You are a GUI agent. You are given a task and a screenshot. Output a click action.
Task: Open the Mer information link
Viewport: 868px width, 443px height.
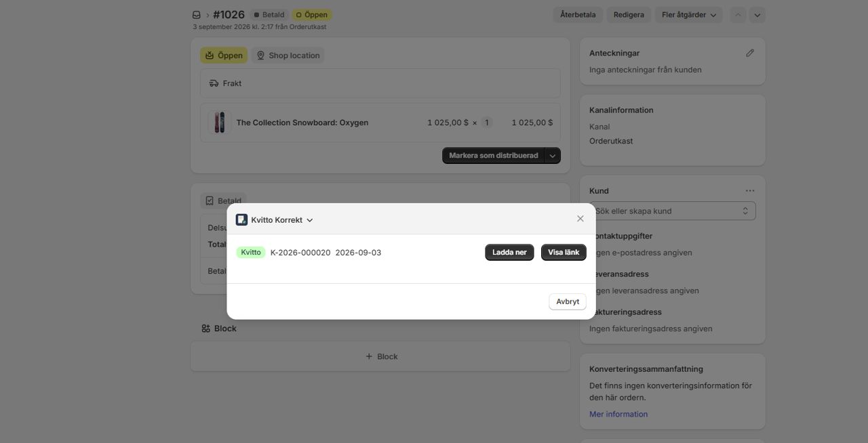tap(618, 414)
